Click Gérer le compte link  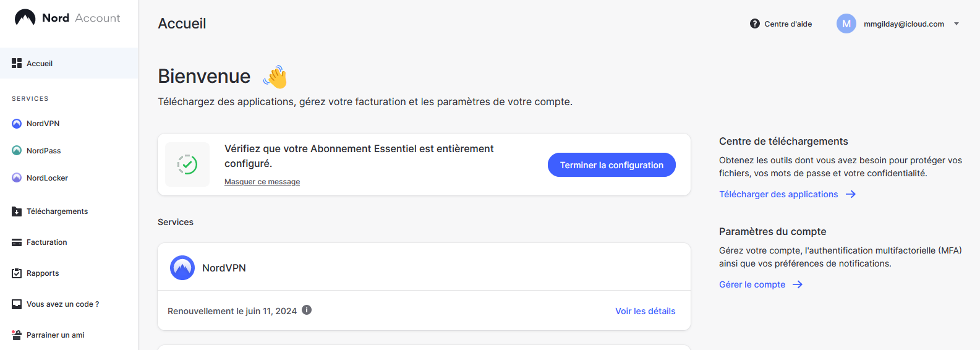tap(752, 284)
